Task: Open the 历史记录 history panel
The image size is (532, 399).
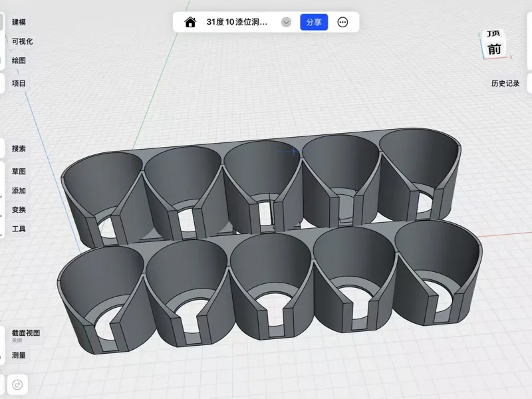Action: tap(505, 84)
